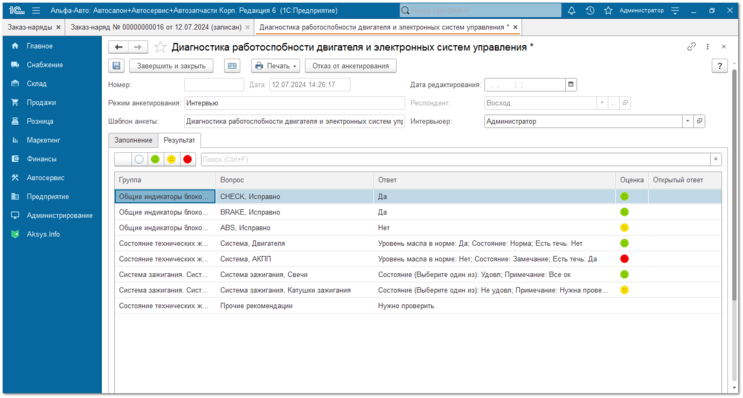This screenshot has height=398, width=743.
Task: Click the Поиск (Ctrl+F) table search field
Action: (456, 159)
